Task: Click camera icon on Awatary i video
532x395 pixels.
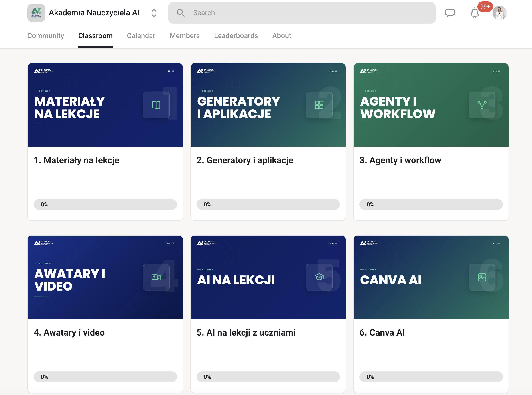Action: pyautogui.click(x=156, y=277)
